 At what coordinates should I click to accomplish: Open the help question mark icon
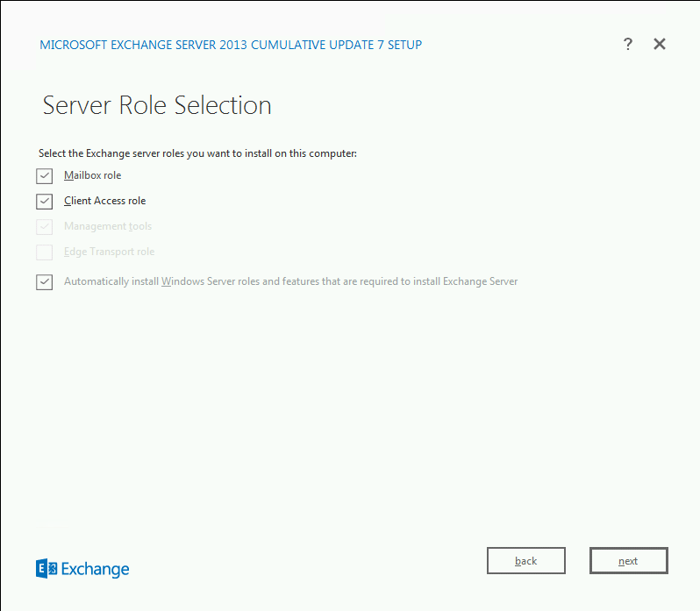pyautogui.click(x=628, y=44)
